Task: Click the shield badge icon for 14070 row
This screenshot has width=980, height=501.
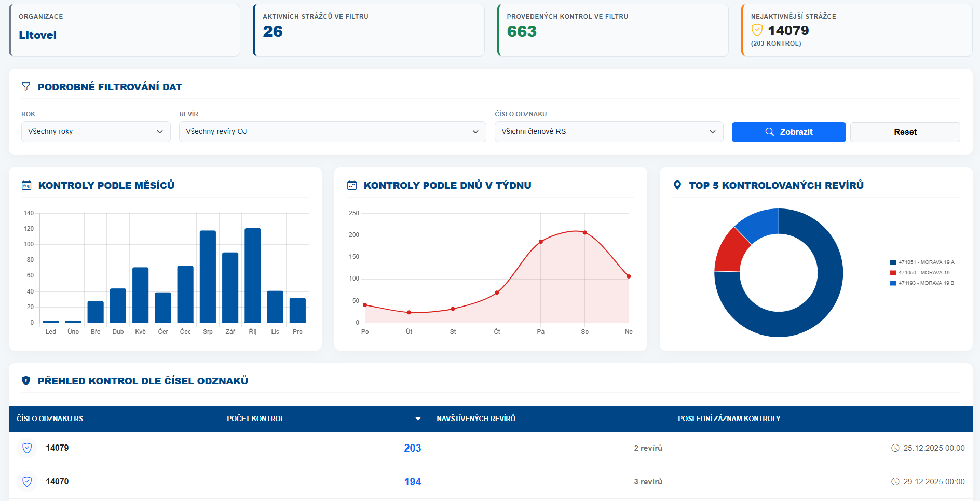Action: point(27,482)
